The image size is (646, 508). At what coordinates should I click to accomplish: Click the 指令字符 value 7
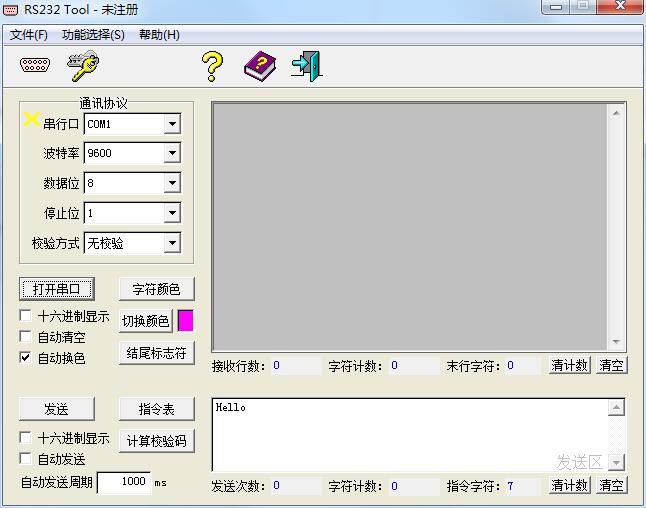point(523,486)
